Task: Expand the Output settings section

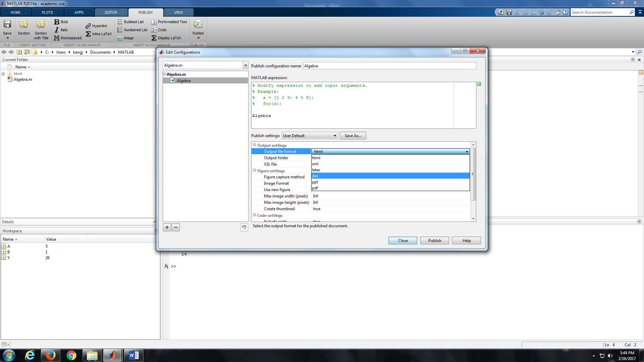Action: 255,145
